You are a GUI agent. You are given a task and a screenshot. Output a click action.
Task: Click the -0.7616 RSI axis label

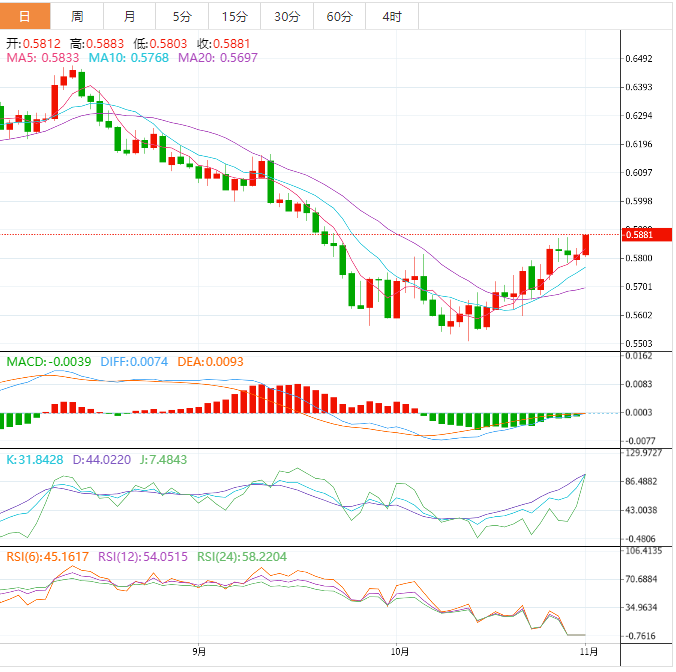(x=640, y=636)
